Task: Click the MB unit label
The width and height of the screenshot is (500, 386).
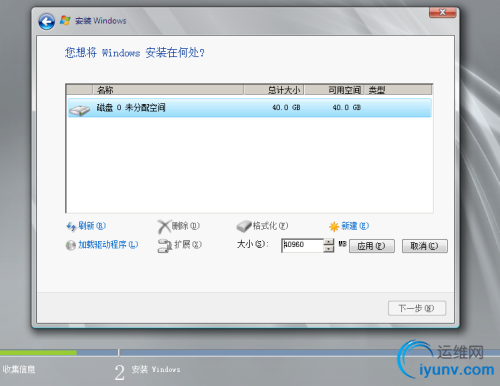Action: pos(342,244)
